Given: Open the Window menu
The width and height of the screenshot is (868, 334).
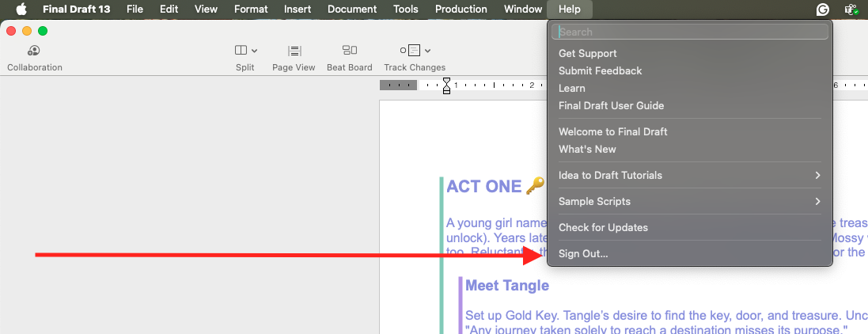Looking at the screenshot, I should click(x=523, y=9).
